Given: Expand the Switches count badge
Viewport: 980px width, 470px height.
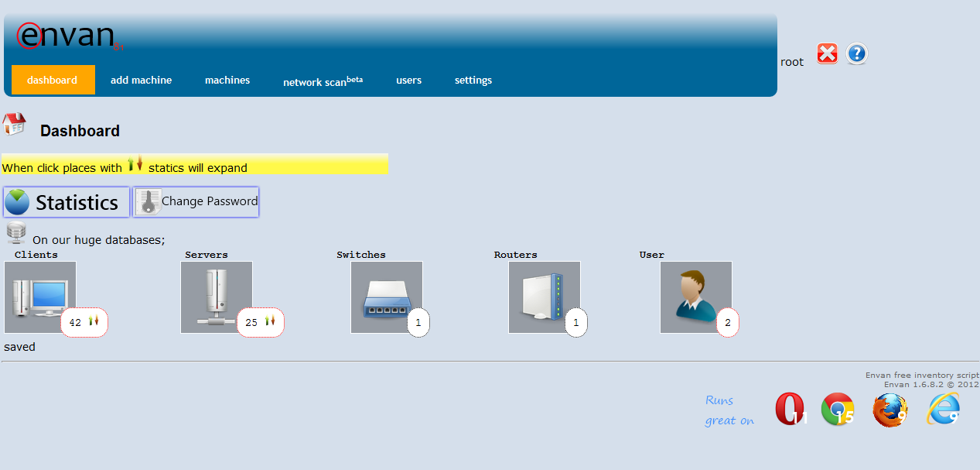Looking at the screenshot, I should pyautogui.click(x=418, y=323).
